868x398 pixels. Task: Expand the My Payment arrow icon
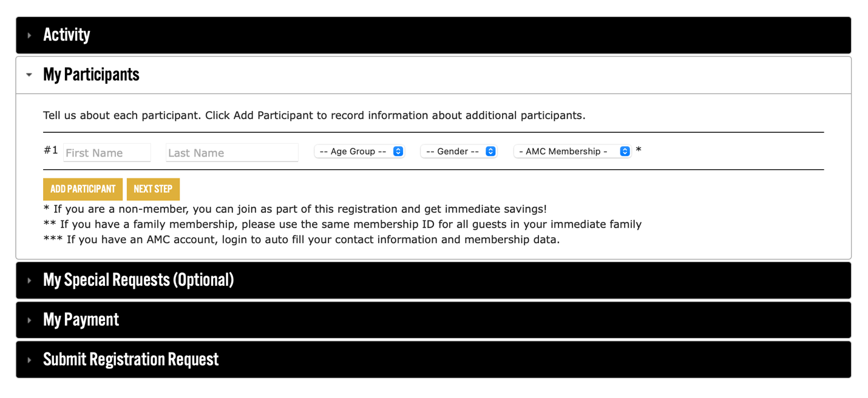29,320
